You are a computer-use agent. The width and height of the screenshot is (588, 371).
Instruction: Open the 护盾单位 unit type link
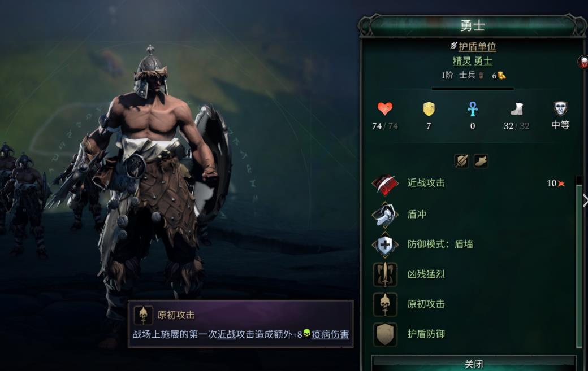click(x=477, y=46)
